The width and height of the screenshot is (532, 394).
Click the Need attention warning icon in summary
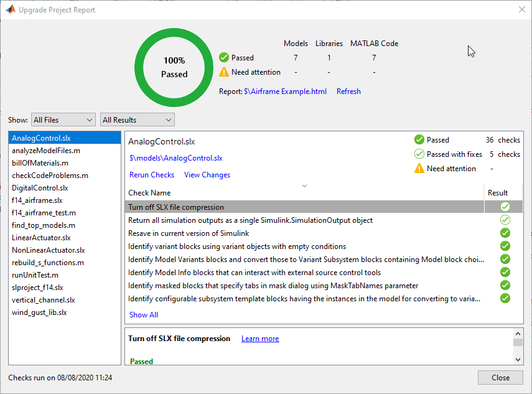[224, 72]
